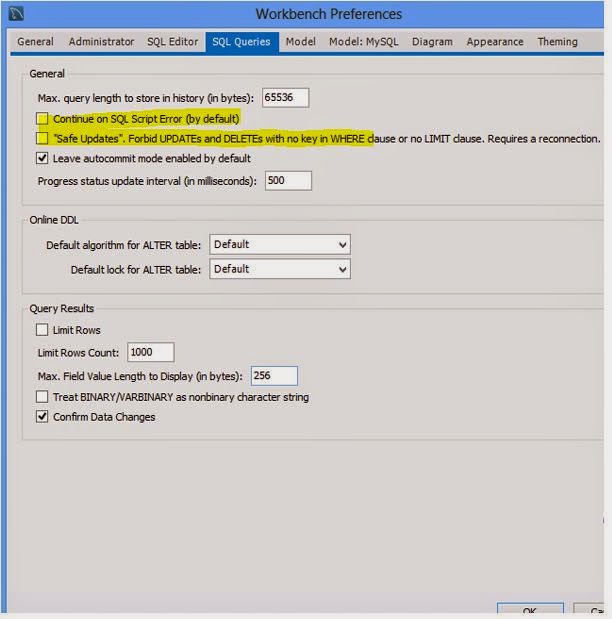Click the Cancel button at bottom right

coord(589,609)
